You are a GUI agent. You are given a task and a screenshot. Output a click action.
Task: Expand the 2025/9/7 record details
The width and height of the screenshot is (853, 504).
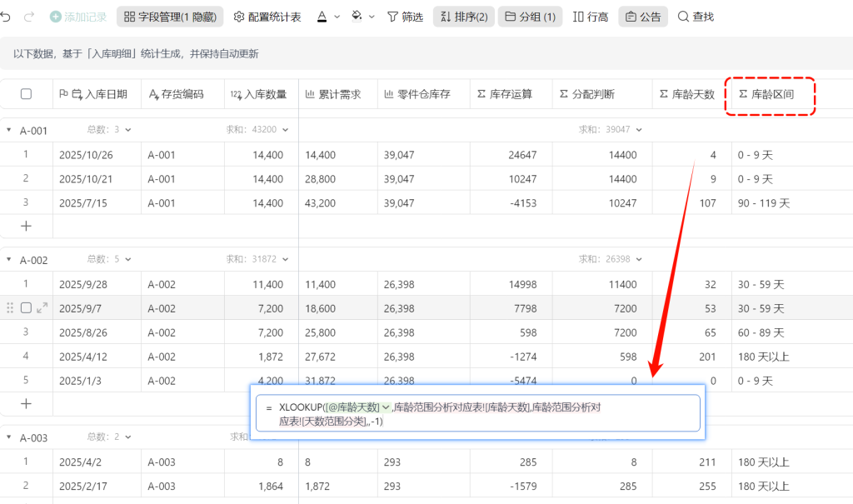42,308
